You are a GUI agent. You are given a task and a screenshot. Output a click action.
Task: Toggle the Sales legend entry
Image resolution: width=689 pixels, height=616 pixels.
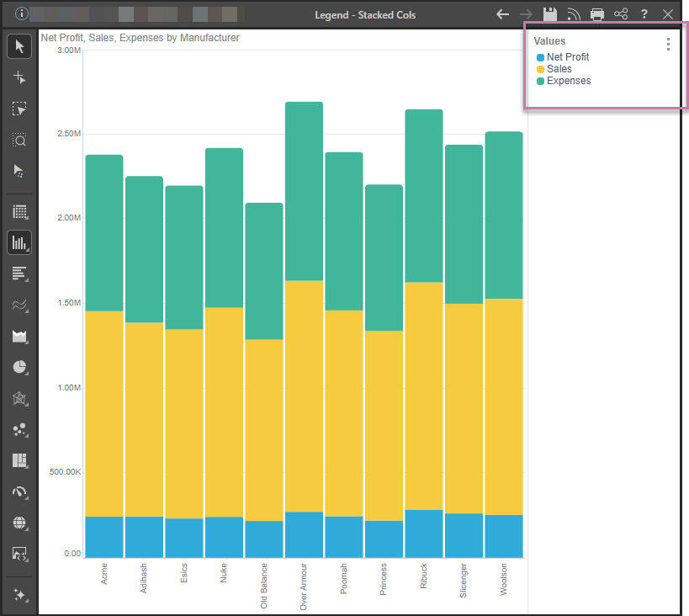[559, 69]
